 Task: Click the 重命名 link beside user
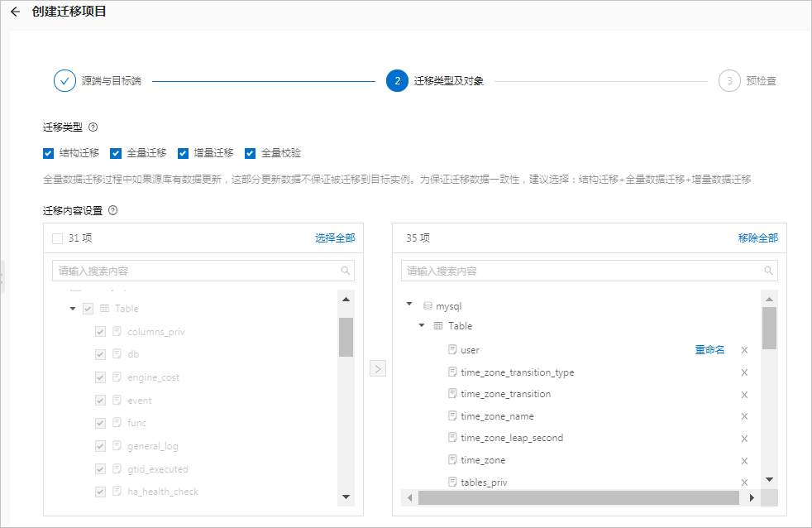(x=709, y=349)
